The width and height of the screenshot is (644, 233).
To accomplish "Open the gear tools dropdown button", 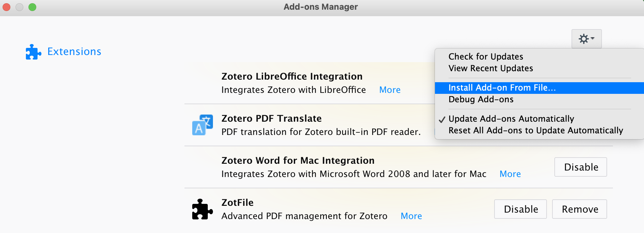I will 586,39.
